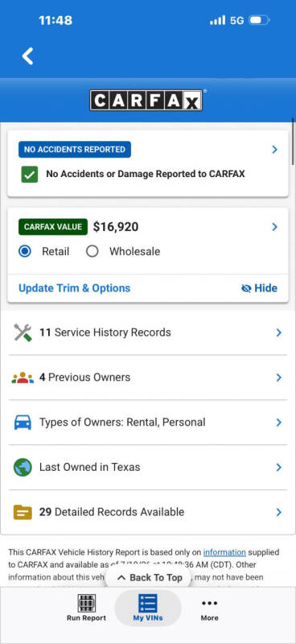Tap the back arrow icon
The image size is (296, 644).
28,56
